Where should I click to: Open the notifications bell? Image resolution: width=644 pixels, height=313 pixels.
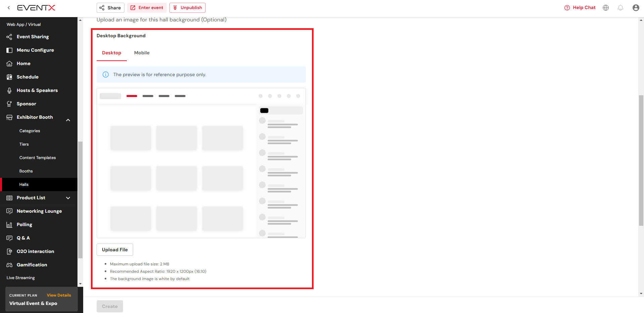621,8
